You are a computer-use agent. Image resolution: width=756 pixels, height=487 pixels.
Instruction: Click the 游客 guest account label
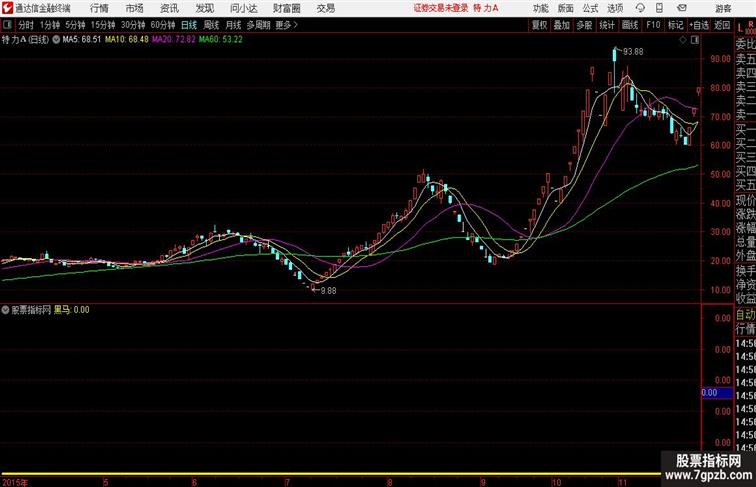[723, 8]
